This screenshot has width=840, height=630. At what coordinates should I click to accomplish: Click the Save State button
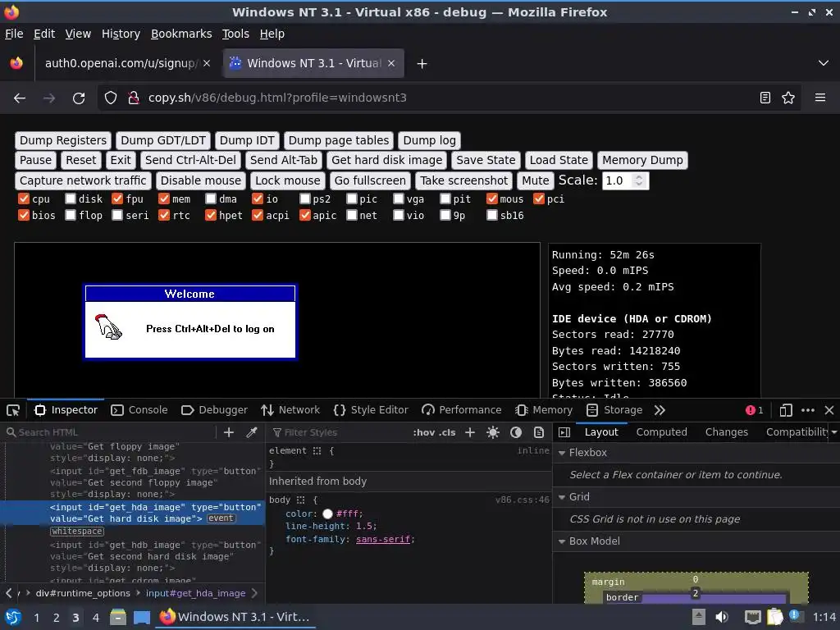[486, 160]
